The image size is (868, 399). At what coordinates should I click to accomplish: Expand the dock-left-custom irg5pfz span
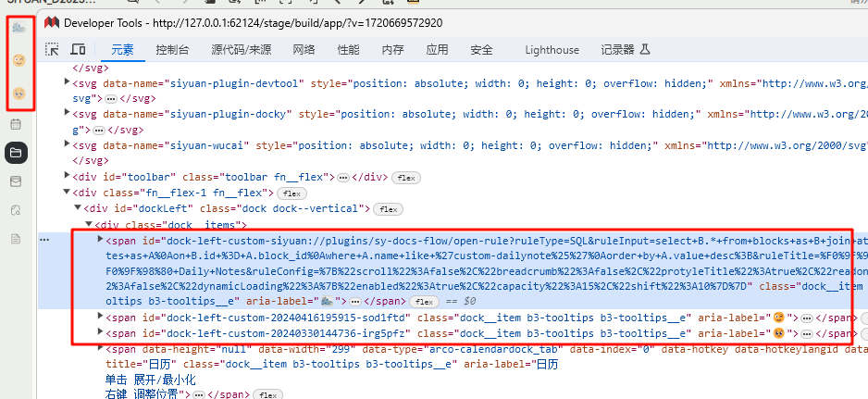click(100, 332)
